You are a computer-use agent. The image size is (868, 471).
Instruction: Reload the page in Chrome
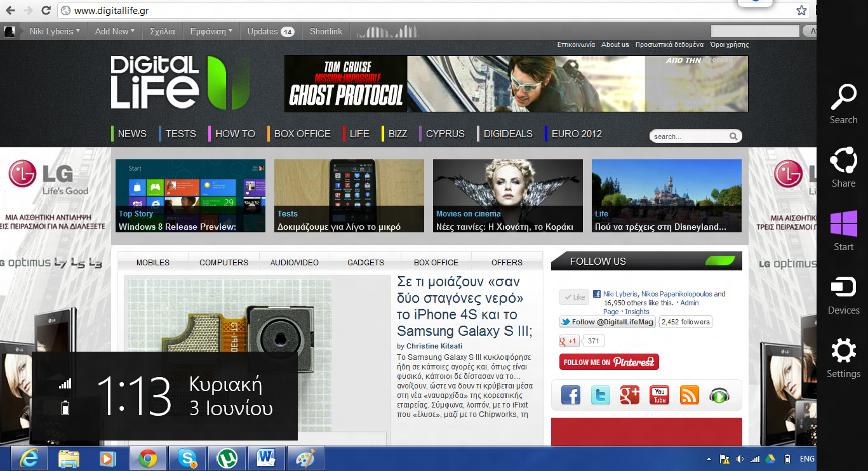point(46,10)
